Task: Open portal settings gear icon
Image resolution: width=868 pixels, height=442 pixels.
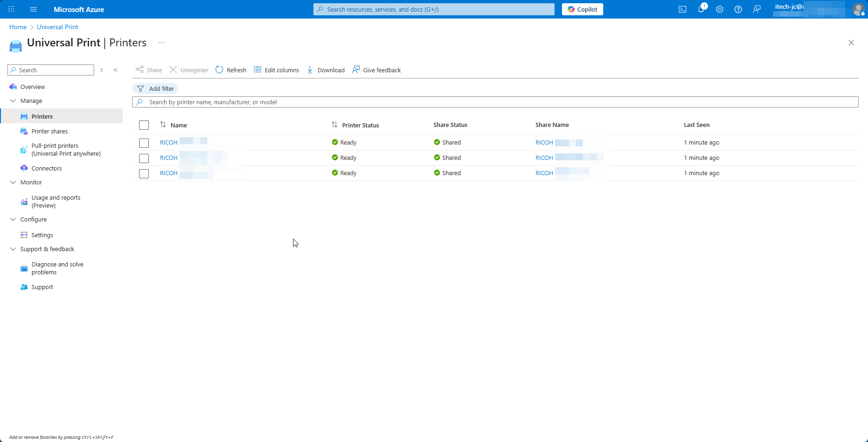Action: [720, 9]
